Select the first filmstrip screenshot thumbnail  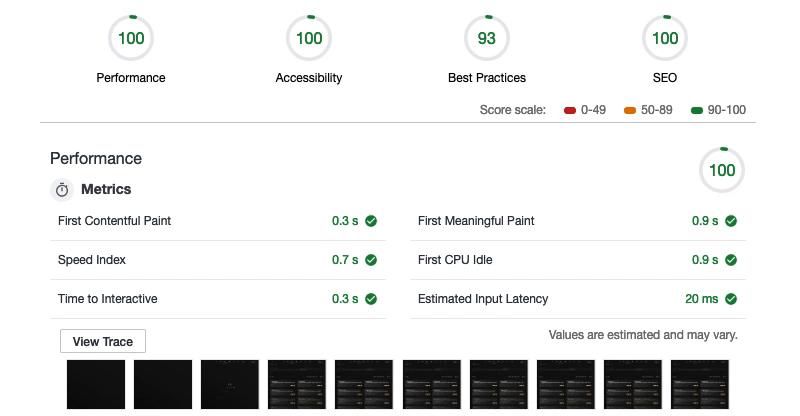pyautogui.click(x=96, y=386)
